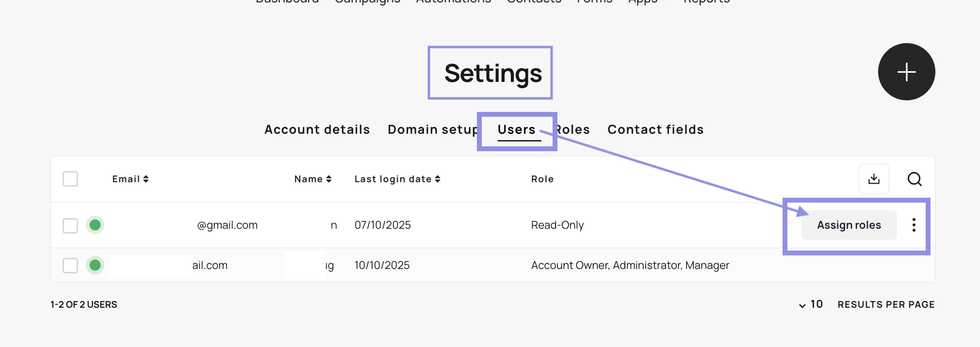The height and width of the screenshot is (347, 980).
Task: Open search with the magnifier icon
Action: point(915,179)
